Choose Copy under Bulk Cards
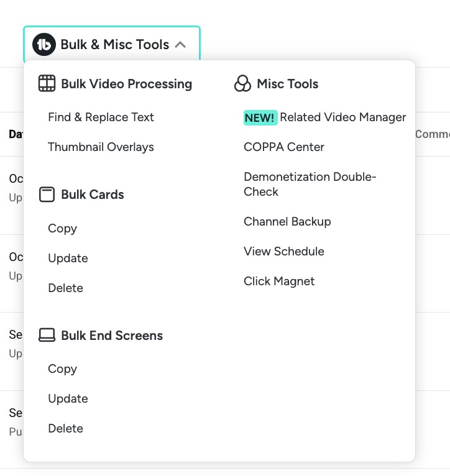 pyautogui.click(x=62, y=229)
